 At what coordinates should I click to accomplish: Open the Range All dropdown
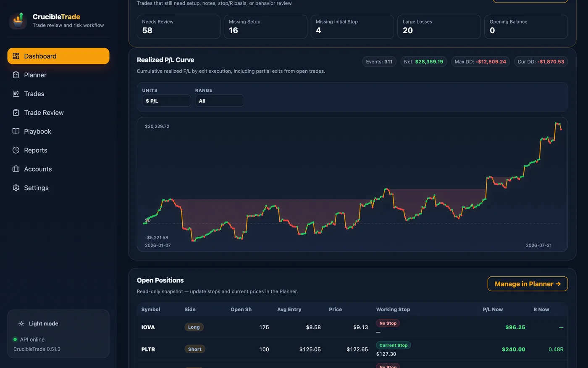pos(219,101)
